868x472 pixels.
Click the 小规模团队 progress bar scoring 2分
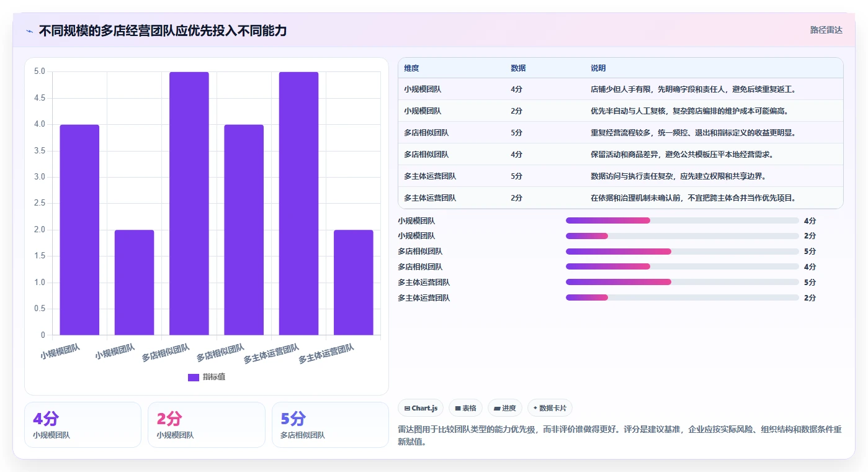[682, 236]
